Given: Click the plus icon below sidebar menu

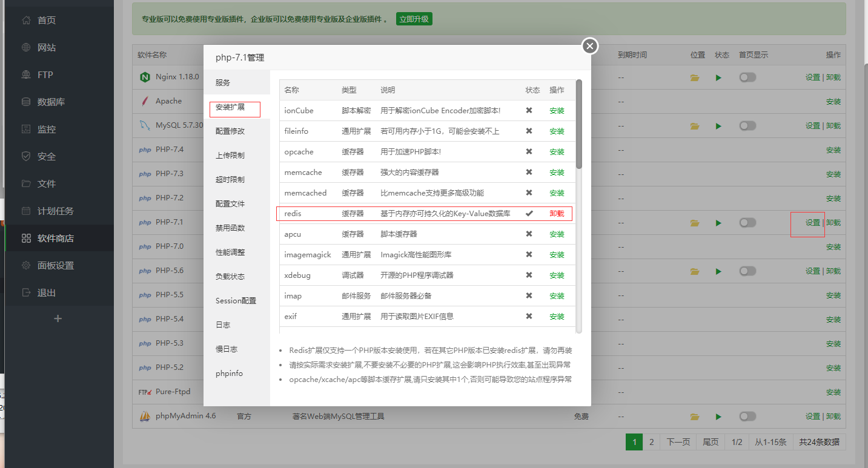Looking at the screenshot, I should 58,318.
